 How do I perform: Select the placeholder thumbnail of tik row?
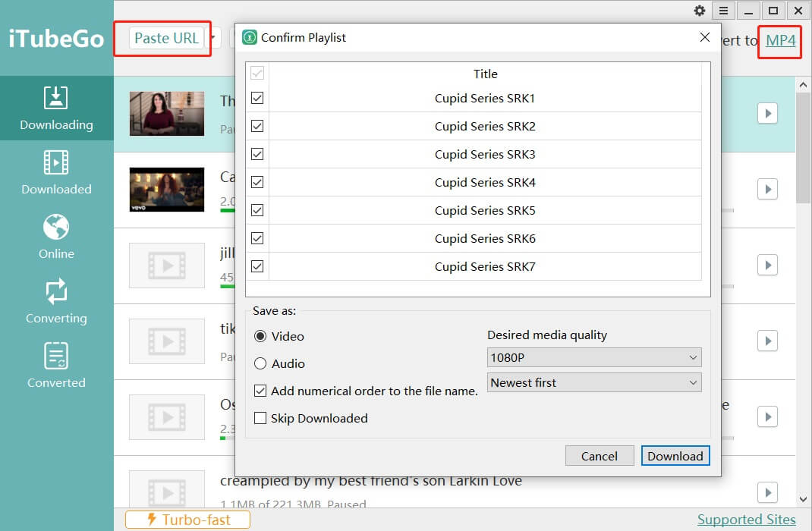[x=167, y=341]
